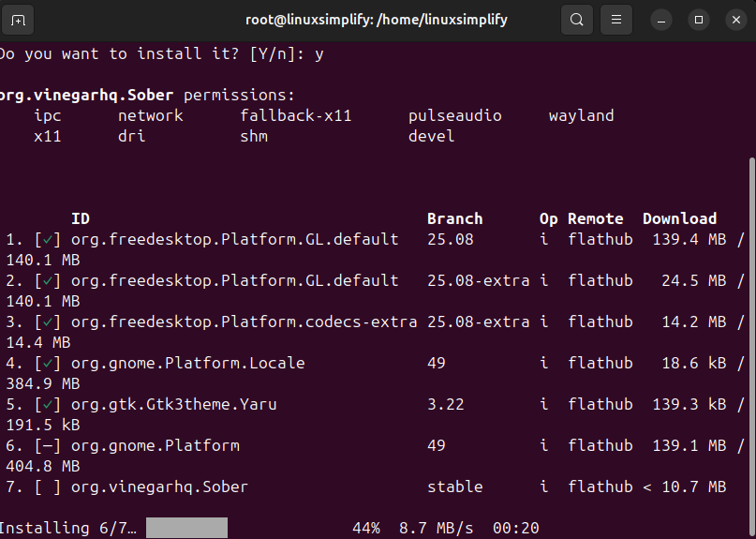756x539 pixels.
Task: Click the Download column header
Action: click(679, 219)
